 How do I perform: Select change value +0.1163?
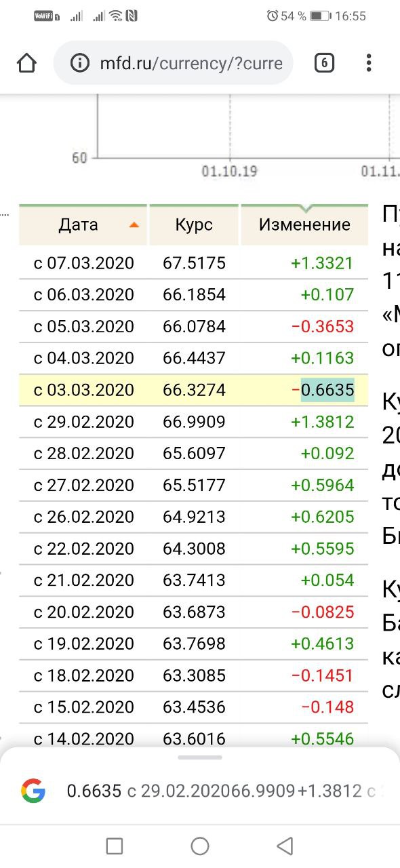[322, 358]
